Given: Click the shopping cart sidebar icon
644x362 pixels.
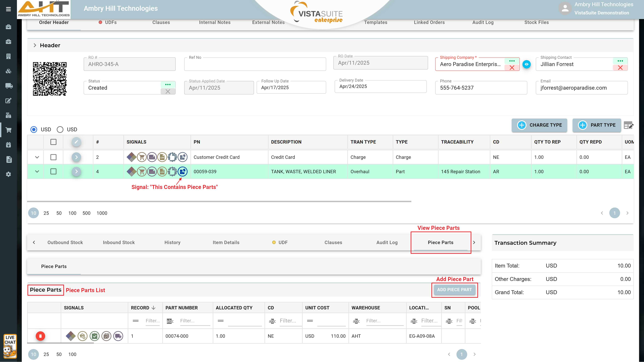Looking at the screenshot, I should coord(9,130).
